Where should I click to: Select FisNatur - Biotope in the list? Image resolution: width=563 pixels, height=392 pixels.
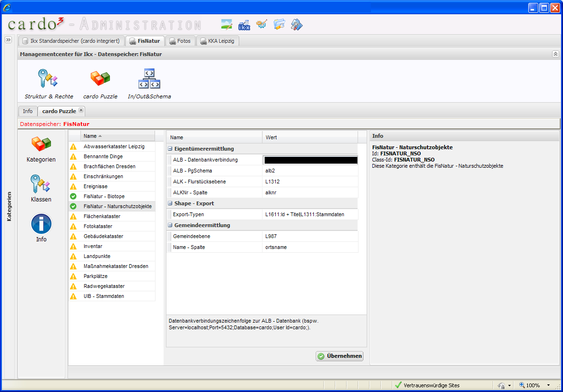point(104,196)
